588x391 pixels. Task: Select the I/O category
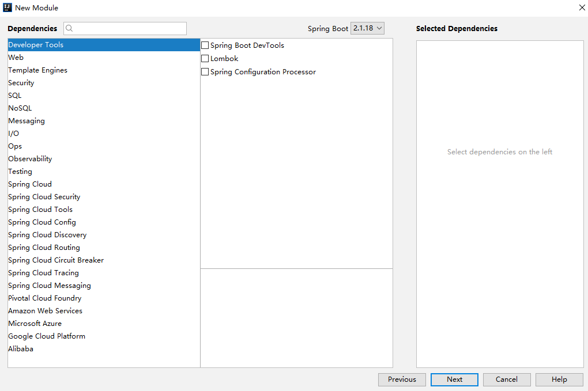point(104,134)
